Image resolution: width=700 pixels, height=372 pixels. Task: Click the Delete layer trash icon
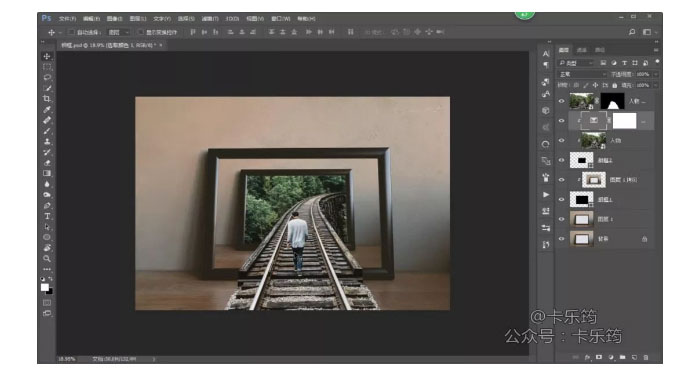(x=646, y=357)
